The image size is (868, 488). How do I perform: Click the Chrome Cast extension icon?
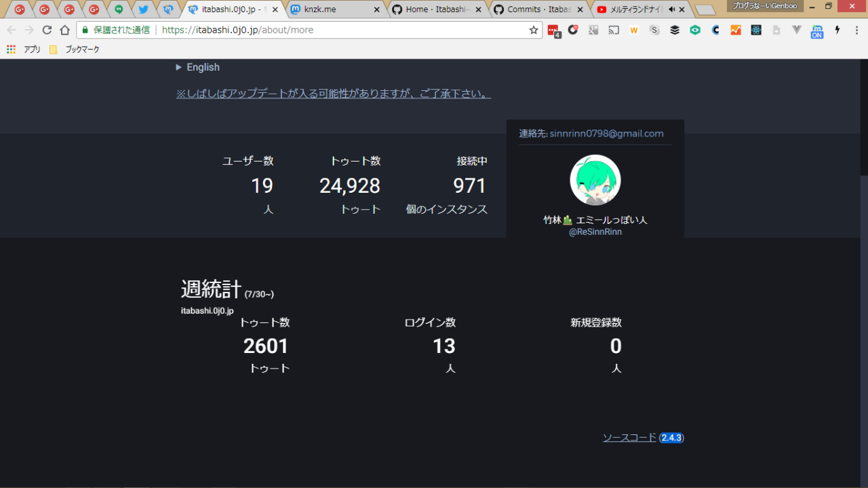coord(614,30)
